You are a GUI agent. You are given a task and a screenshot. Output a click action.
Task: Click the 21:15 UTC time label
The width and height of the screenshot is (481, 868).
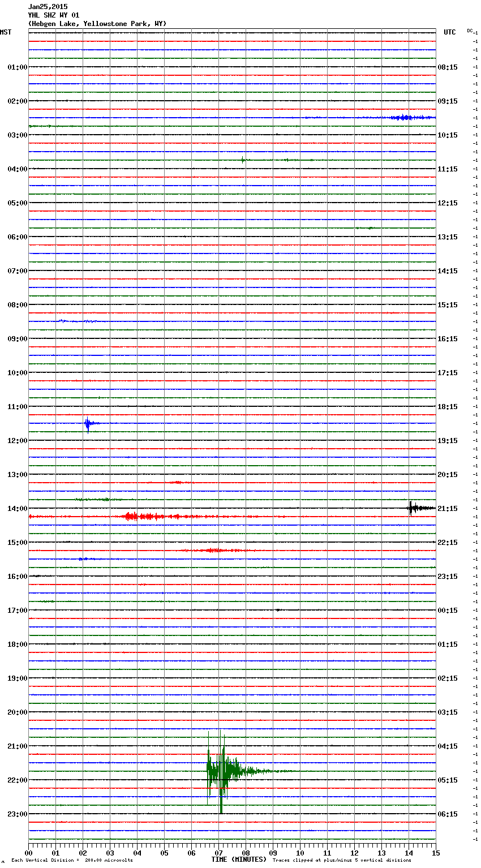(448, 509)
